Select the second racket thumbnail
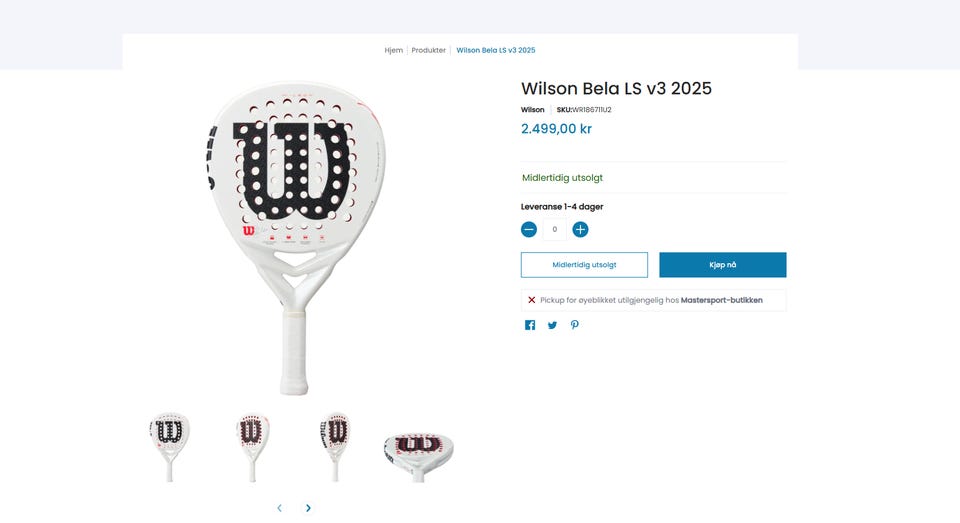The image size is (960, 523). (253, 444)
